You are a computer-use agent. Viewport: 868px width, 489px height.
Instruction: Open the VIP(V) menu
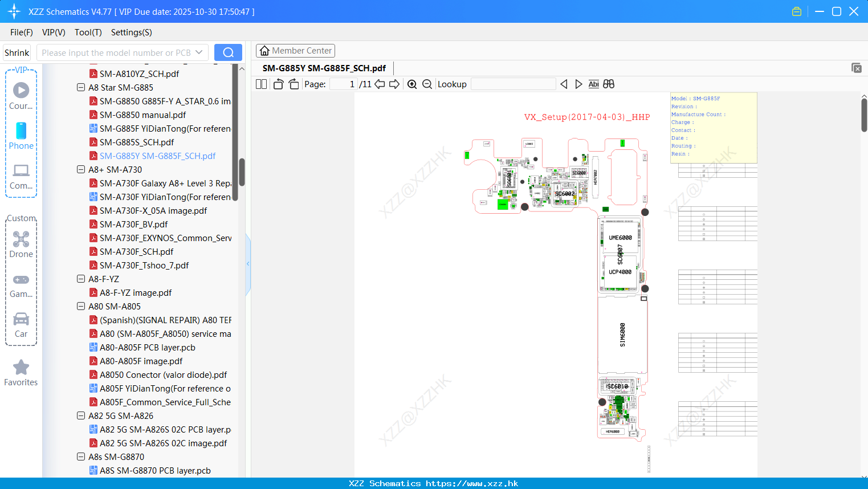pyautogui.click(x=54, y=32)
